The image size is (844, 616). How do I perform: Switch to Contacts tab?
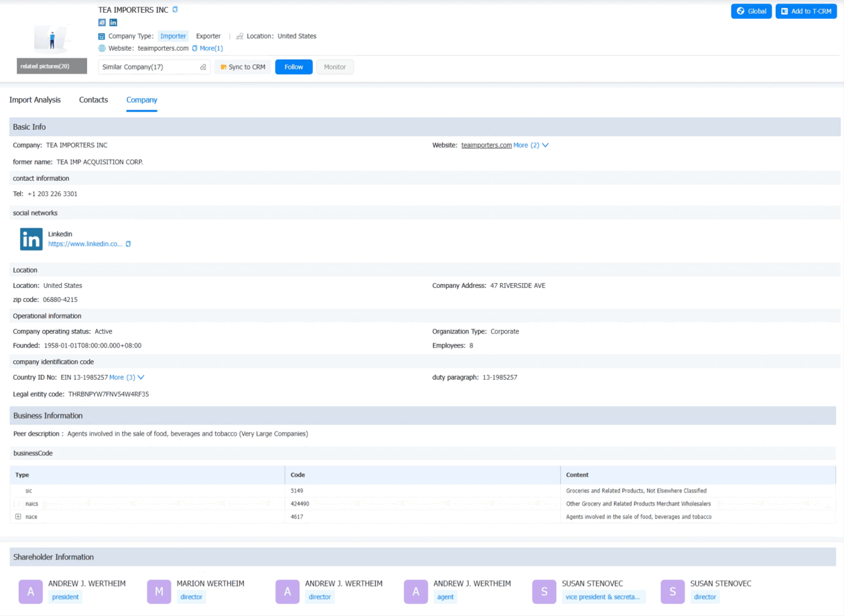93,100
